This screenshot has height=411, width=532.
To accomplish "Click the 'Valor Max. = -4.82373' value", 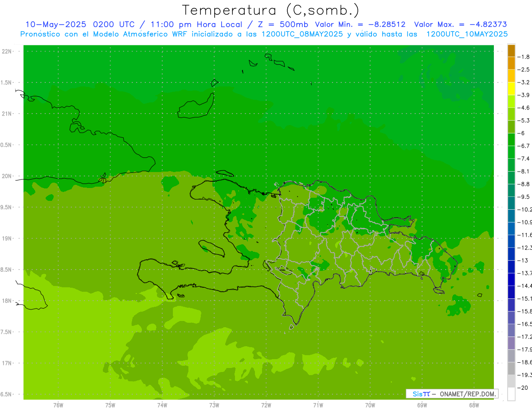I will click(x=460, y=24).
